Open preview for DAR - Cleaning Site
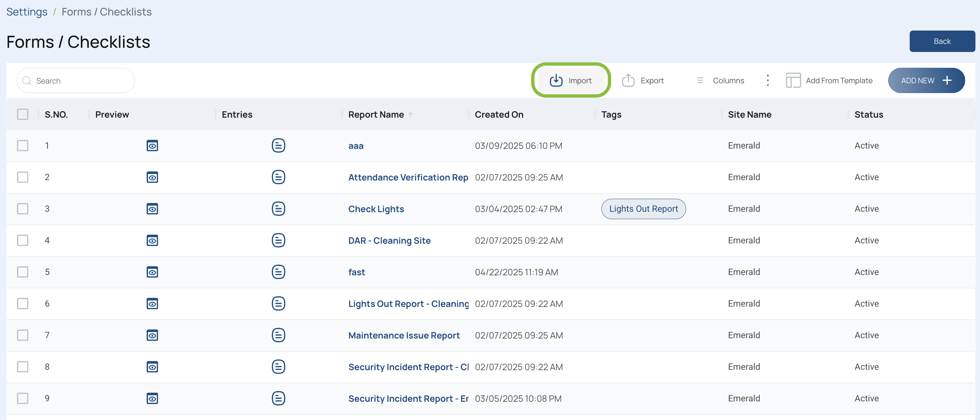Viewport: 980px width, 420px height. tap(152, 240)
